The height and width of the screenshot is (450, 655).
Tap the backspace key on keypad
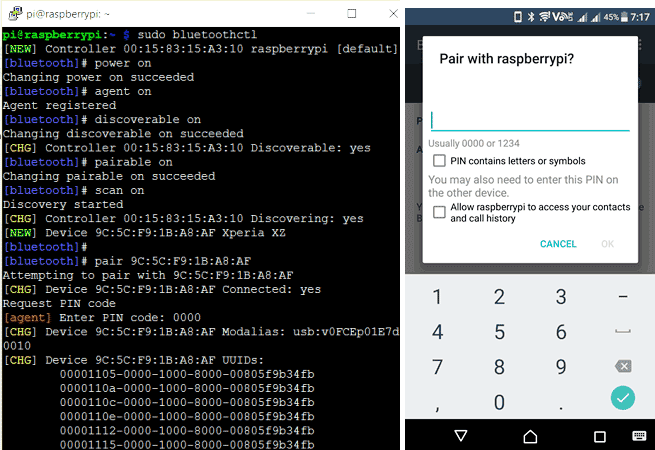(x=623, y=366)
